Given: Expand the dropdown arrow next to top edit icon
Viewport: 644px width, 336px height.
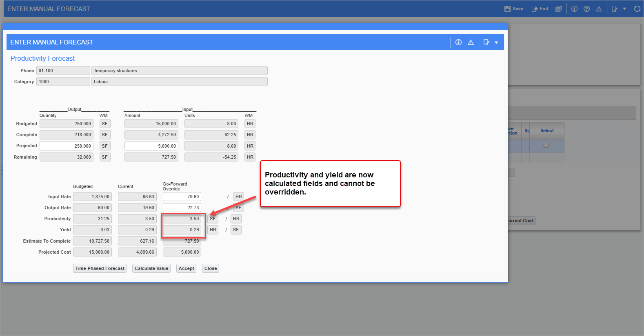Looking at the screenshot, I should [x=624, y=9].
